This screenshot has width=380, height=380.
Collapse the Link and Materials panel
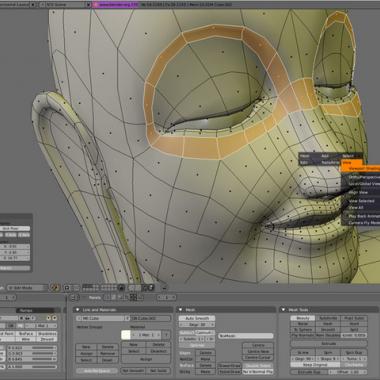point(78,310)
